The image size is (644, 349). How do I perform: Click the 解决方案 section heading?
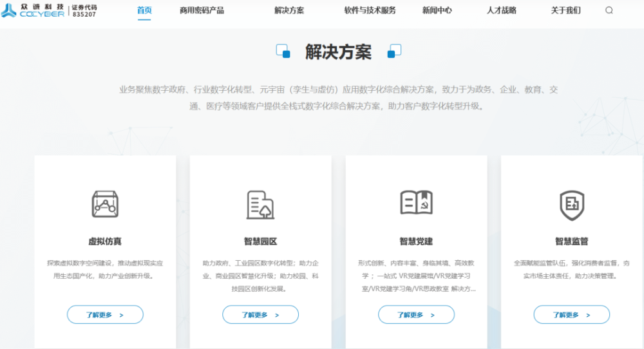tap(339, 52)
